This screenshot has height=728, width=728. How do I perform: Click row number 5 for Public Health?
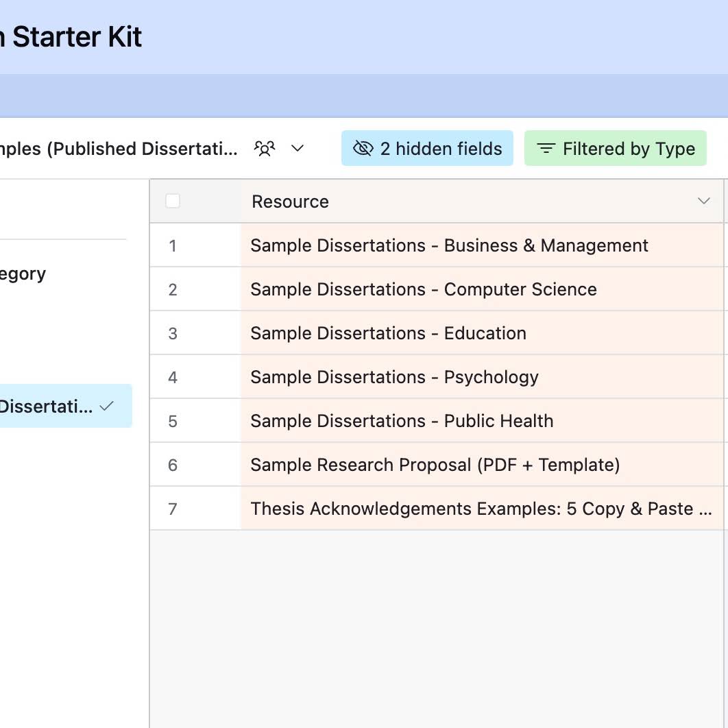(x=173, y=421)
